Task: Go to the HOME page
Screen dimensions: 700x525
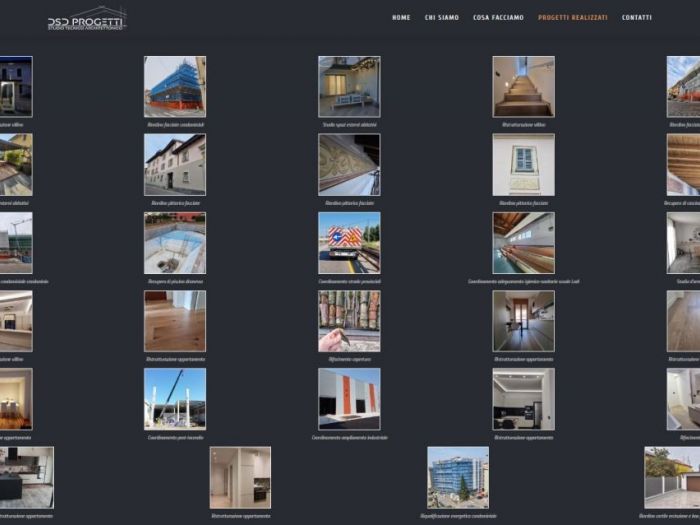Action: [x=401, y=17]
